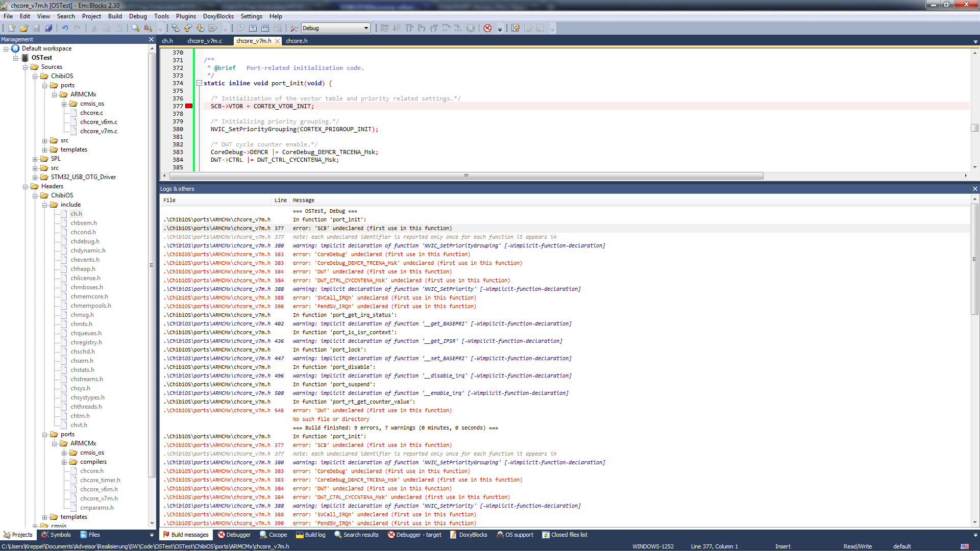Open the Project menu
Image resolution: width=980 pixels, height=551 pixels.
[x=91, y=16]
